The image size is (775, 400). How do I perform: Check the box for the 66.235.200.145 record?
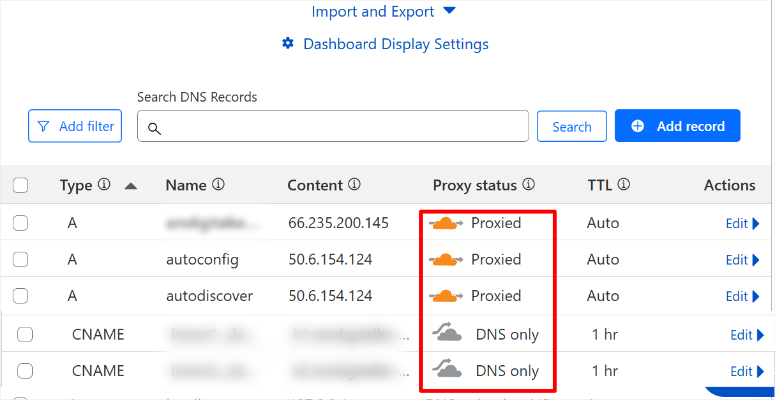click(20, 223)
